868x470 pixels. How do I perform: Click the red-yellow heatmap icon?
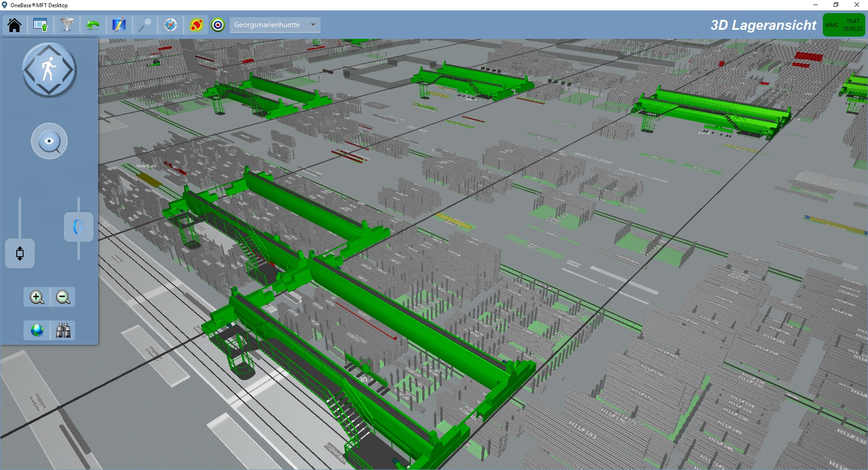pyautogui.click(x=195, y=25)
